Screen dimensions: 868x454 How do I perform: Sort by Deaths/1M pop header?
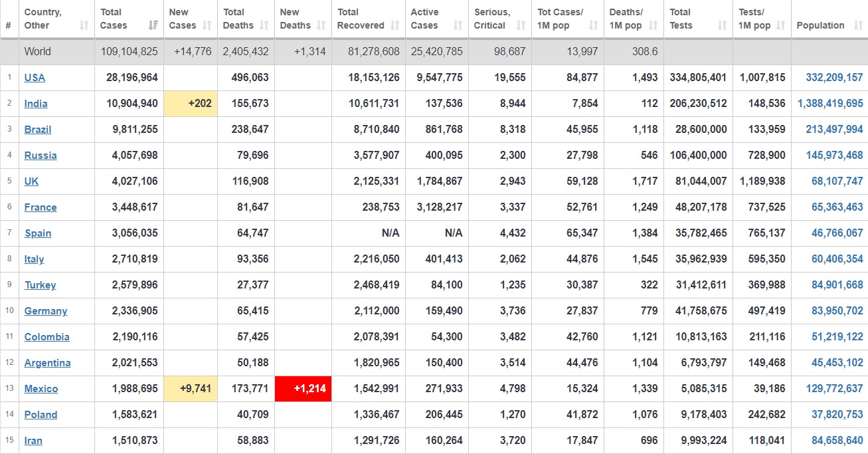[x=626, y=19]
